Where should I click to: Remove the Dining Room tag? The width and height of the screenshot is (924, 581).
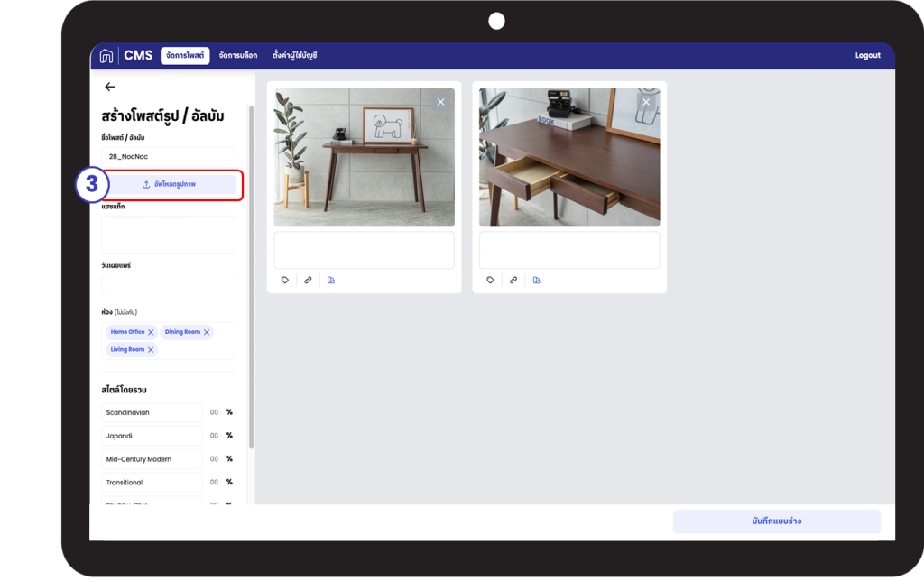coord(207,332)
